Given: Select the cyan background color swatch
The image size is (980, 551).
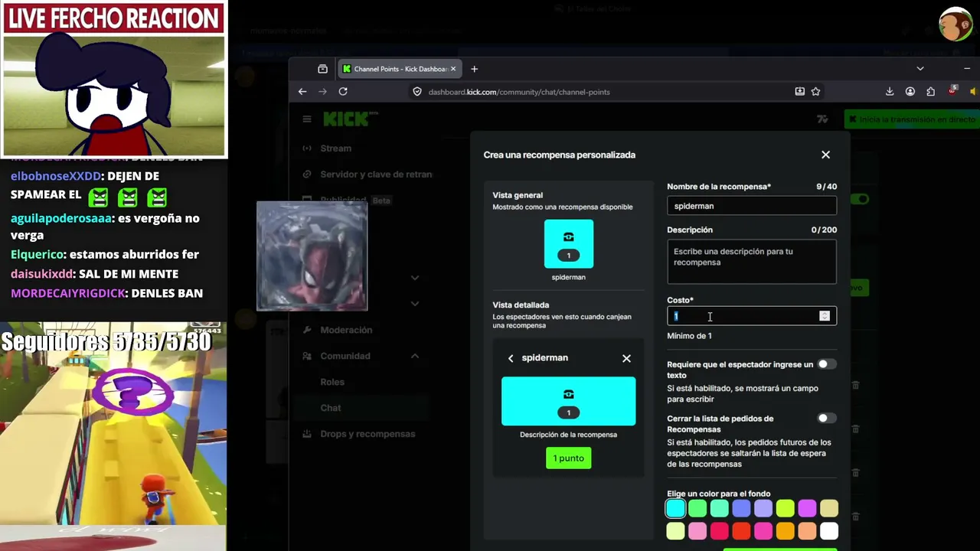Looking at the screenshot, I should click(675, 508).
